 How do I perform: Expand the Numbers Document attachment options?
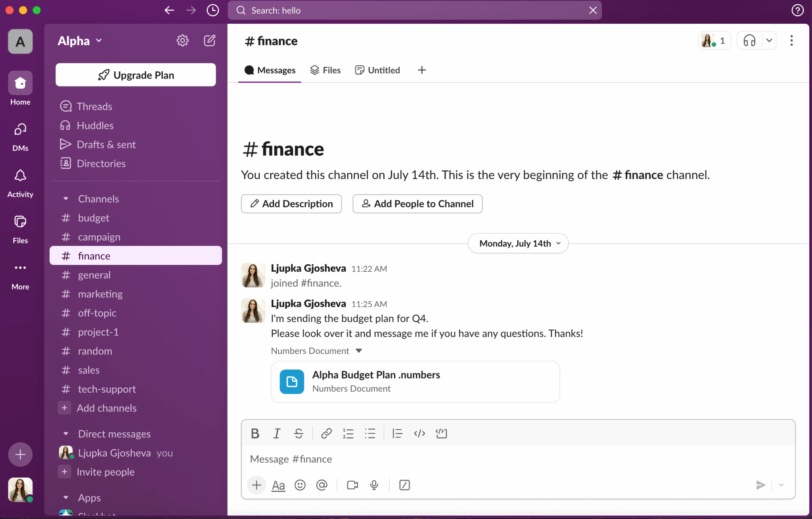pos(359,350)
